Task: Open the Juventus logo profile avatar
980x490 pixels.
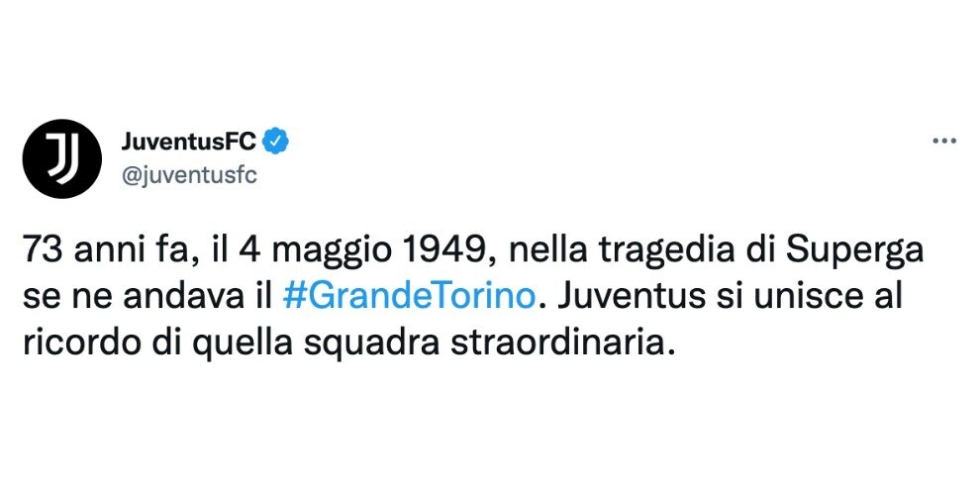Action: click(61, 158)
